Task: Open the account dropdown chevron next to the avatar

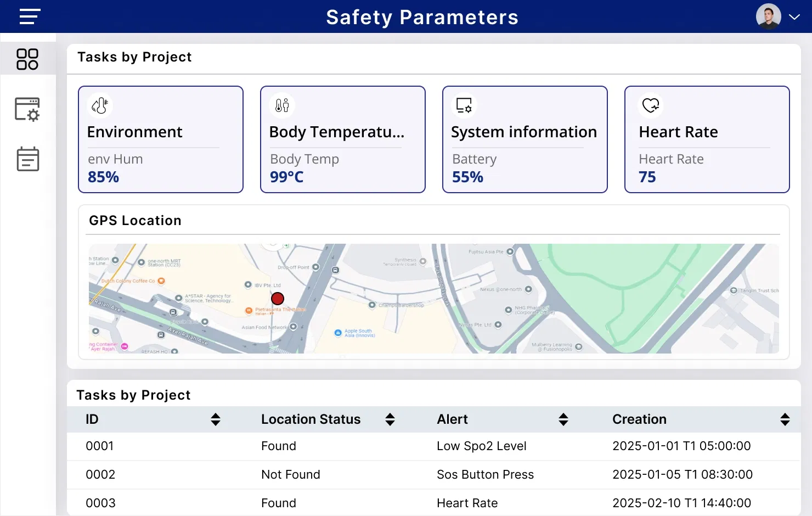Action: [x=794, y=17]
